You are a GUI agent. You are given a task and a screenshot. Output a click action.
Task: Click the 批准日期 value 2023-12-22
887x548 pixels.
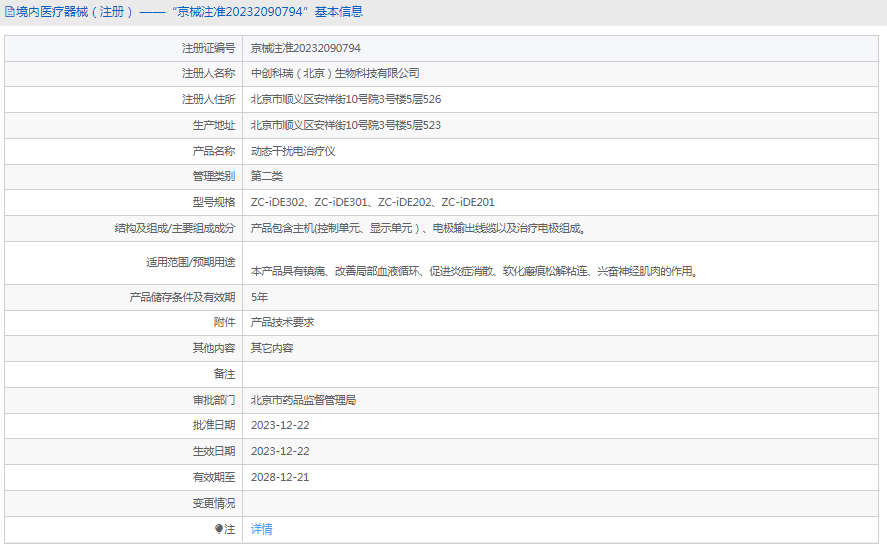[280, 425]
